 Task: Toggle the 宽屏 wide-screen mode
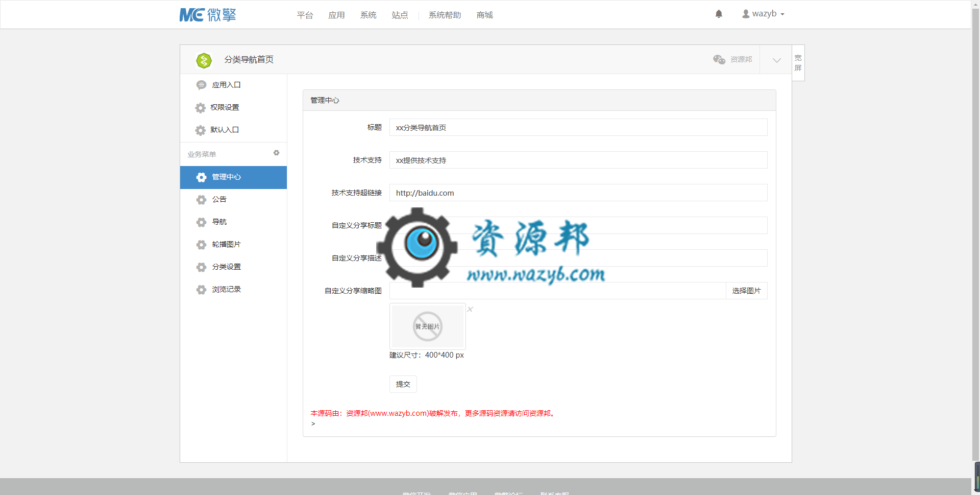coord(798,63)
